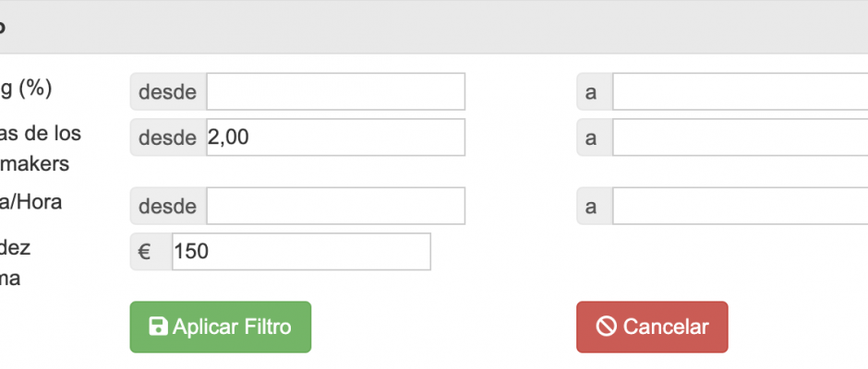Click the percentage (%) row label
Image resolution: width=868 pixels, height=369 pixels.
pos(26,89)
